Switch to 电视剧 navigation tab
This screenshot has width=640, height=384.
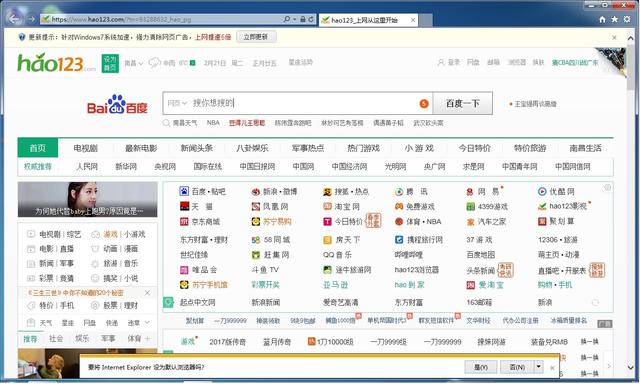(x=85, y=148)
